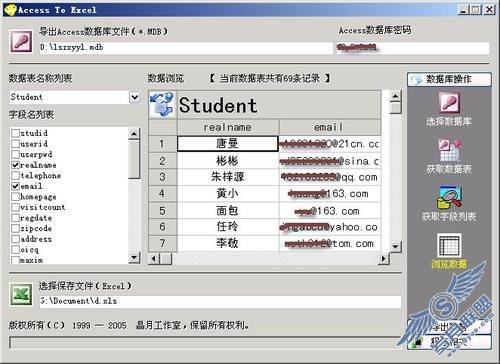Viewport: 500px width, 364px height.
Task: Select the realname column header
Action: 228,127
